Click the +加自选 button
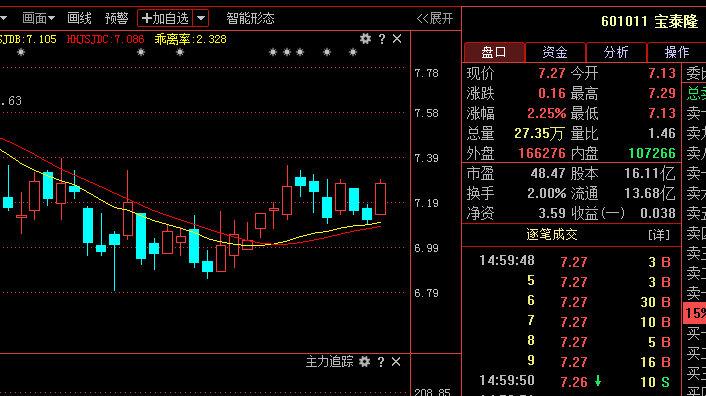 [x=165, y=18]
